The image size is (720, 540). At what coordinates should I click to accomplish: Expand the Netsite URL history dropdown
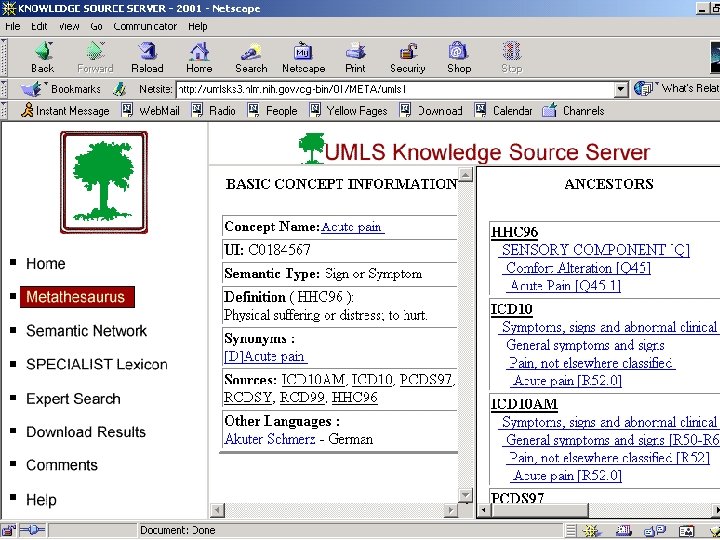621,89
